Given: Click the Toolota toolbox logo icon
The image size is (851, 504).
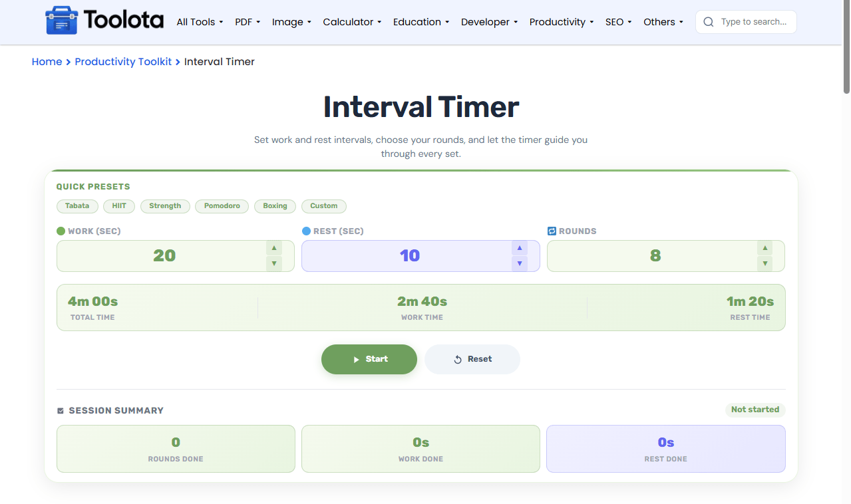Looking at the screenshot, I should (61, 21).
